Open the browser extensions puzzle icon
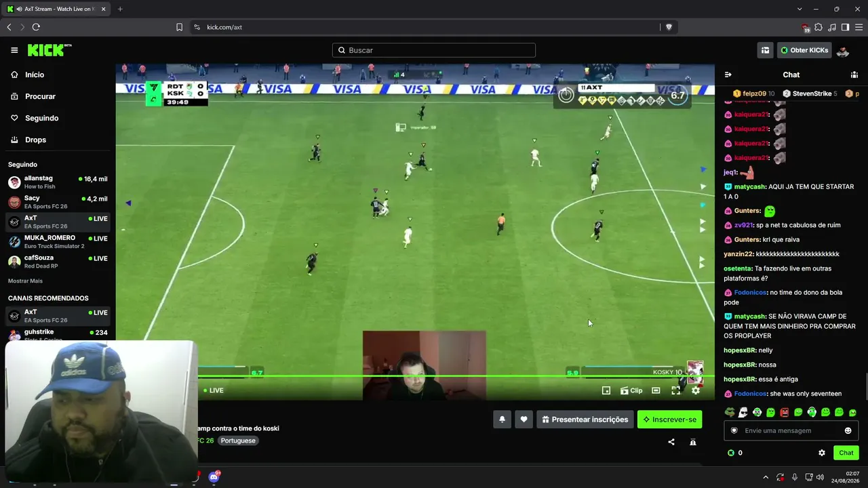This screenshot has height=488, width=868. click(x=818, y=27)
